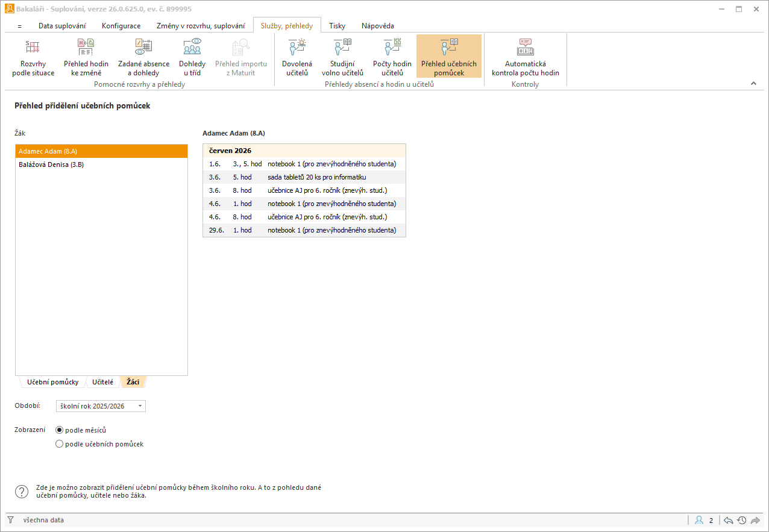Image resolution: width=769 pixels, height=532 pixels.
Task: Click the user icon in status bar
Action: click(x=699, y=520)
